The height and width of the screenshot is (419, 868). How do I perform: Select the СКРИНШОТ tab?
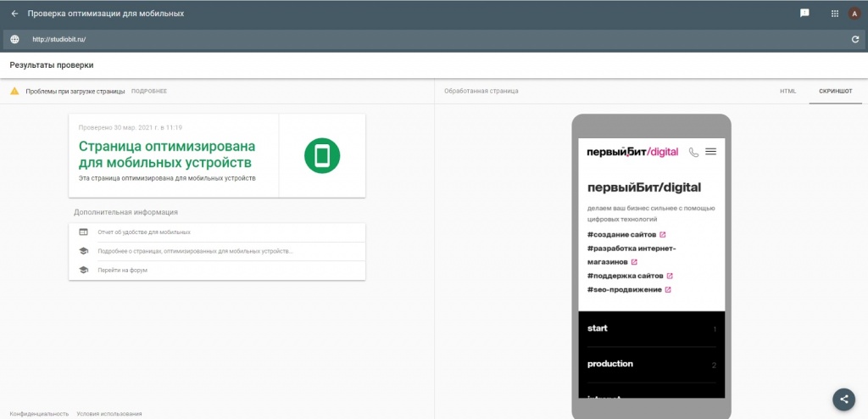click(x=834, y=91)
